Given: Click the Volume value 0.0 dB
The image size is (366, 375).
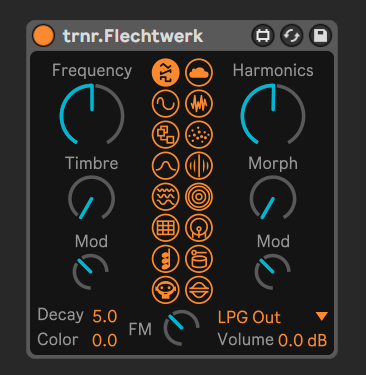Looking at the screenshot, I should pos(302,340).
